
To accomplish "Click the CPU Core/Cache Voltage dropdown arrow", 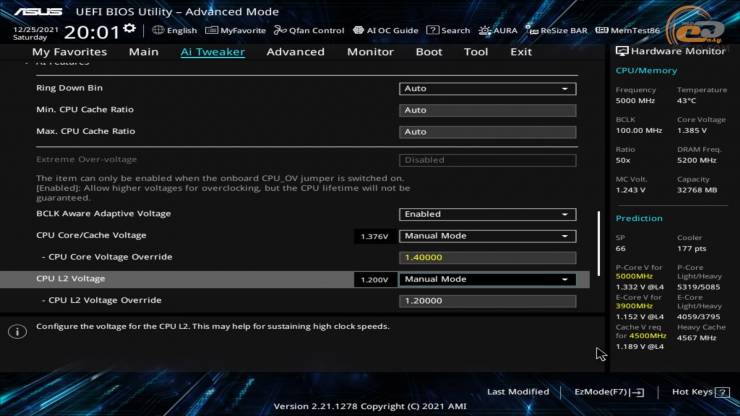I will (x=564, y=236).
